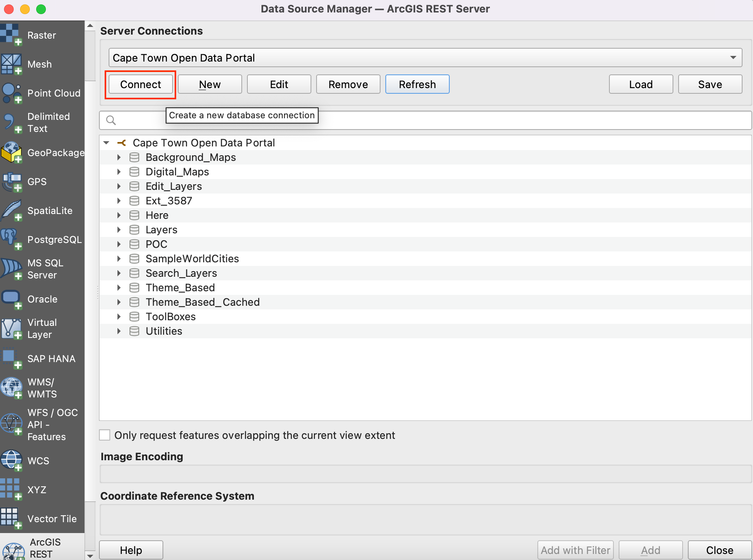Expand the Theme_Based tree node

[119, 288]
